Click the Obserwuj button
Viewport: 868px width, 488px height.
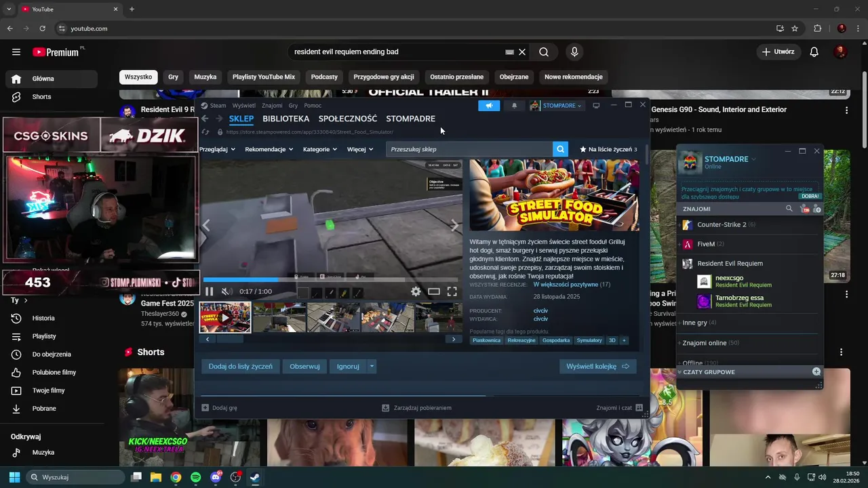click(x=304, y=366)
